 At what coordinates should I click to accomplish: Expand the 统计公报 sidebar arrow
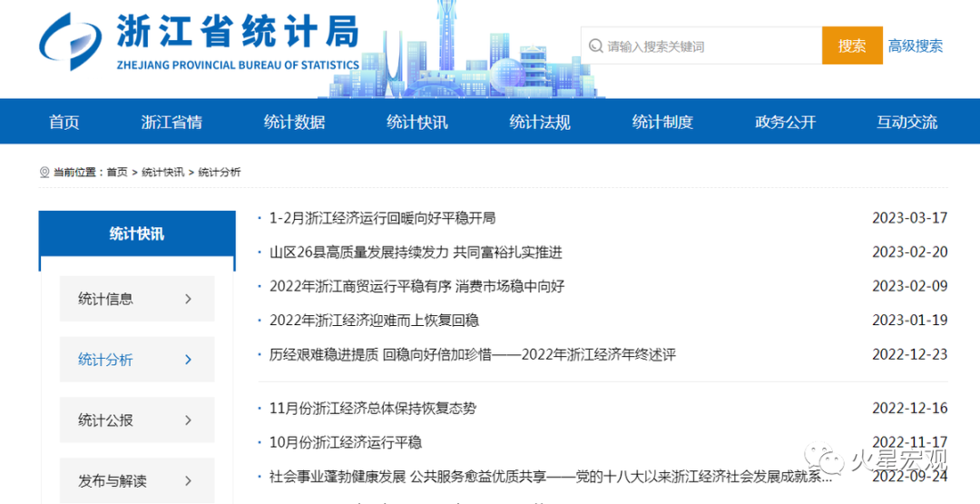pyautogui.click(x=188, y=420)
